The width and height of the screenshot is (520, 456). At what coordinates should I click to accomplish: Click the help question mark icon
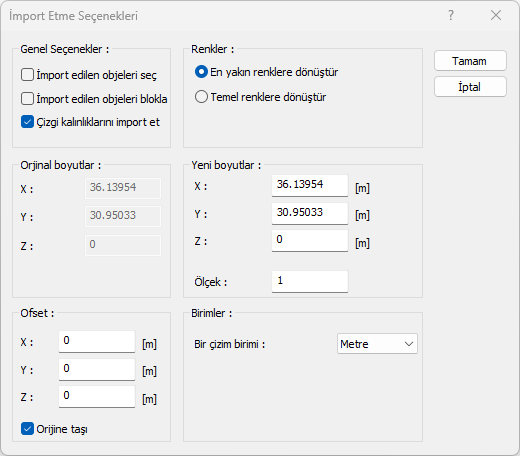click(451, 15)
